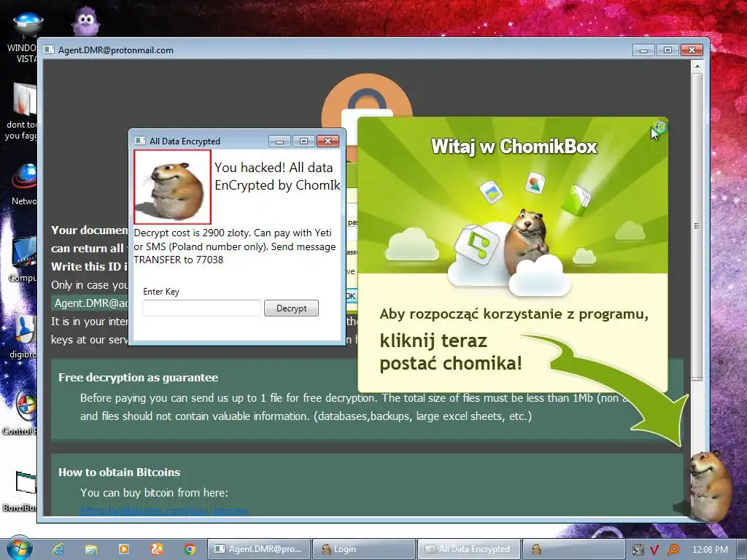Click the 'Free decryption as guarantee' heading

[x=138, y=378]
